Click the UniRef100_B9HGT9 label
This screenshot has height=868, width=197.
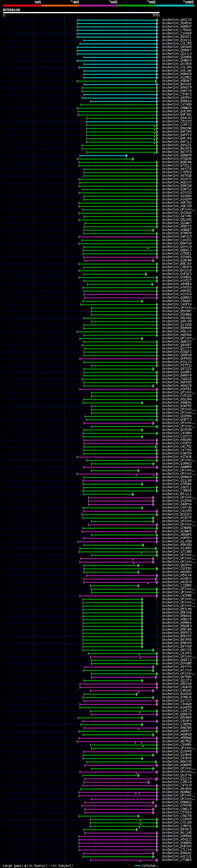coord(176,88)
